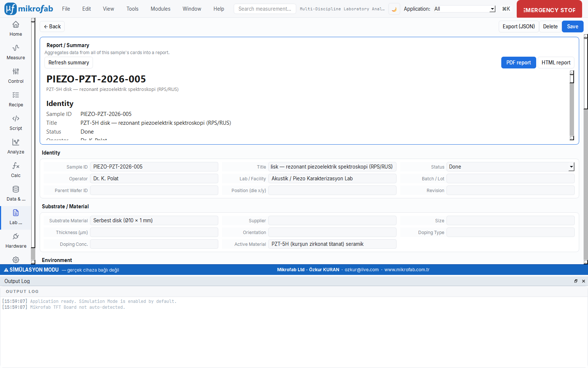Viewport: 588px width, 368px height.
Task: Click the report summary scrollbar thumb
Action: (572, 79)
